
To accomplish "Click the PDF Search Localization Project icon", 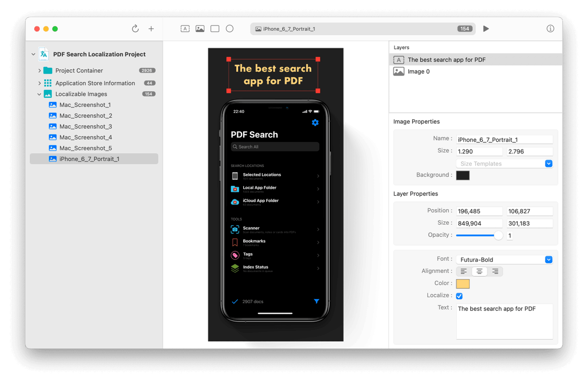I will 44,54.
